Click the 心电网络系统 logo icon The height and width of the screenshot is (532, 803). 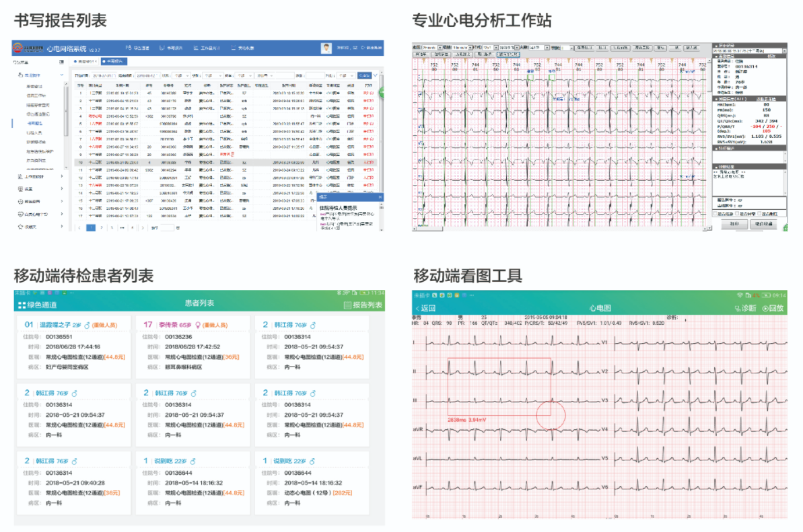tap(18, 48)
